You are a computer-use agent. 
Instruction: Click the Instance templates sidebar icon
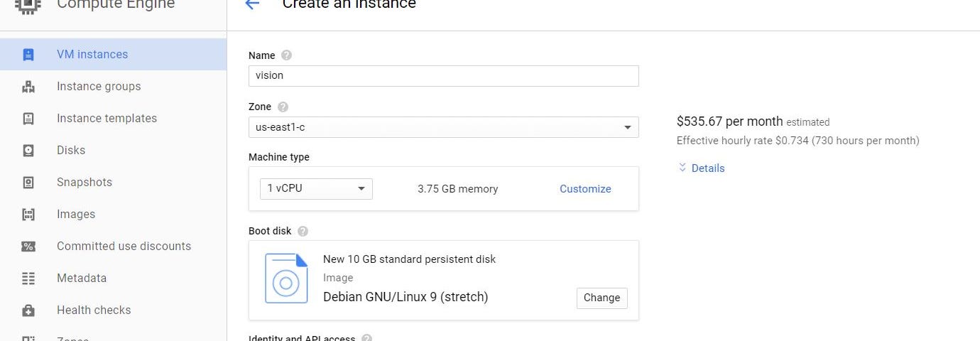(x=28, y=119)
